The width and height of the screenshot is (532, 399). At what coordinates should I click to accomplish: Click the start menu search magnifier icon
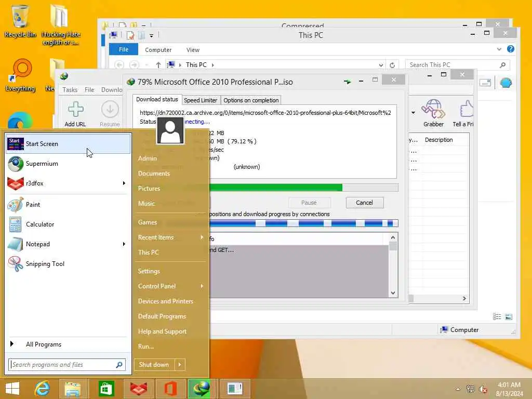click(x=119, y=365)
